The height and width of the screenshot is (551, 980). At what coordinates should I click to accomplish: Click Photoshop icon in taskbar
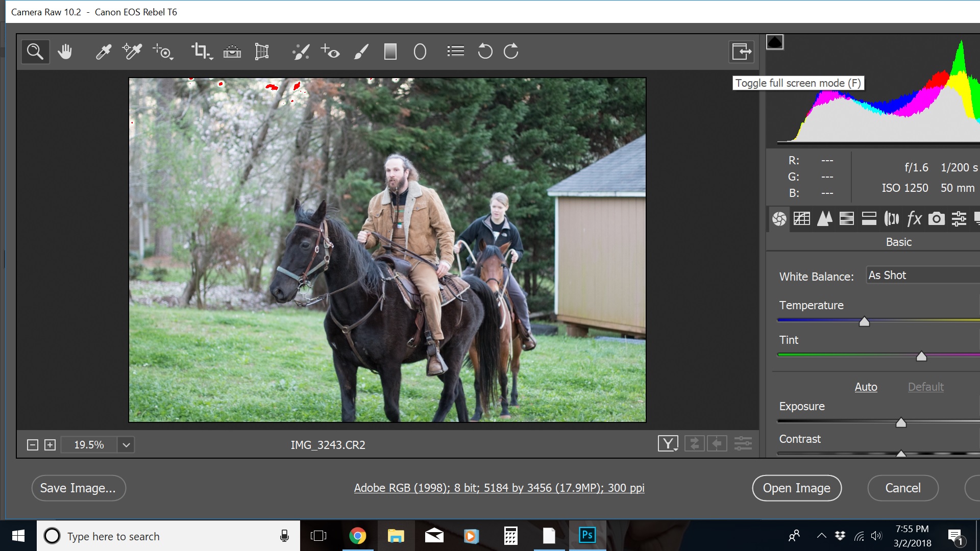[x=587, y=536]
